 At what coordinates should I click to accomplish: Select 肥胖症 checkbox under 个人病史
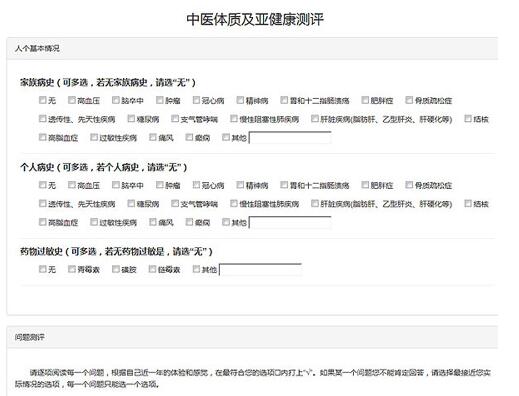[x=365, y=185]
